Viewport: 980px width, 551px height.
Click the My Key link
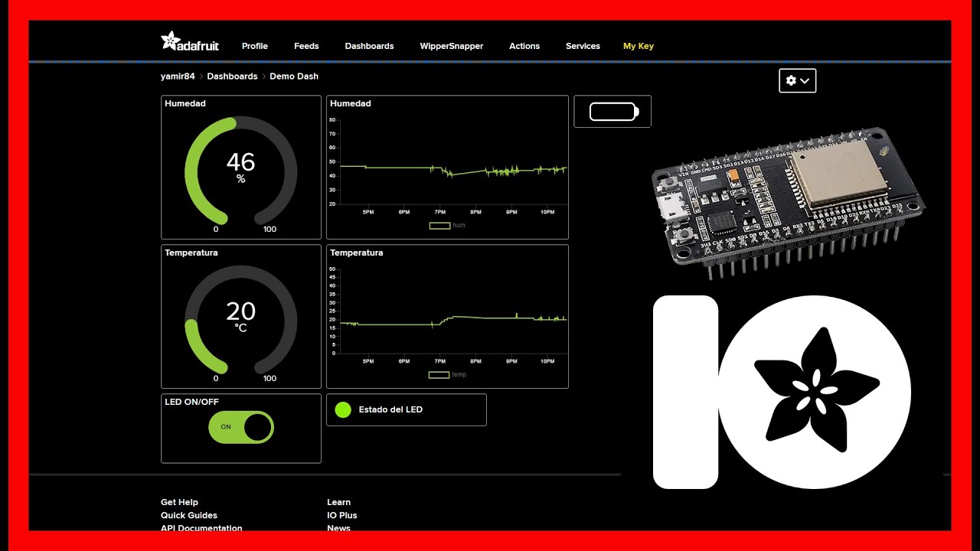[x=639, y=46]
